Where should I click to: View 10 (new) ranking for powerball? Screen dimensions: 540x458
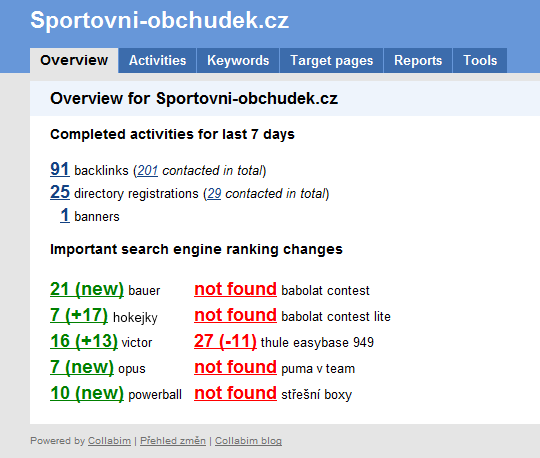click(x=87, y=393)
